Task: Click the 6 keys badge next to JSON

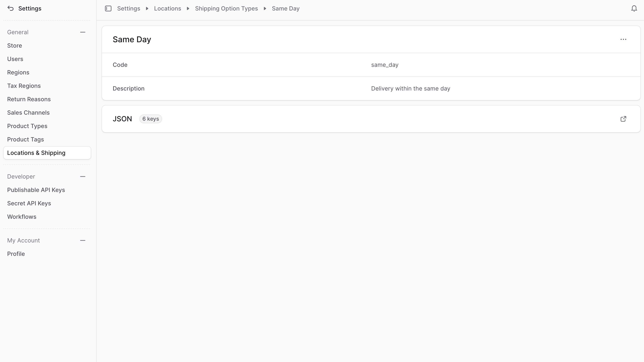Action: pos(150,119)
